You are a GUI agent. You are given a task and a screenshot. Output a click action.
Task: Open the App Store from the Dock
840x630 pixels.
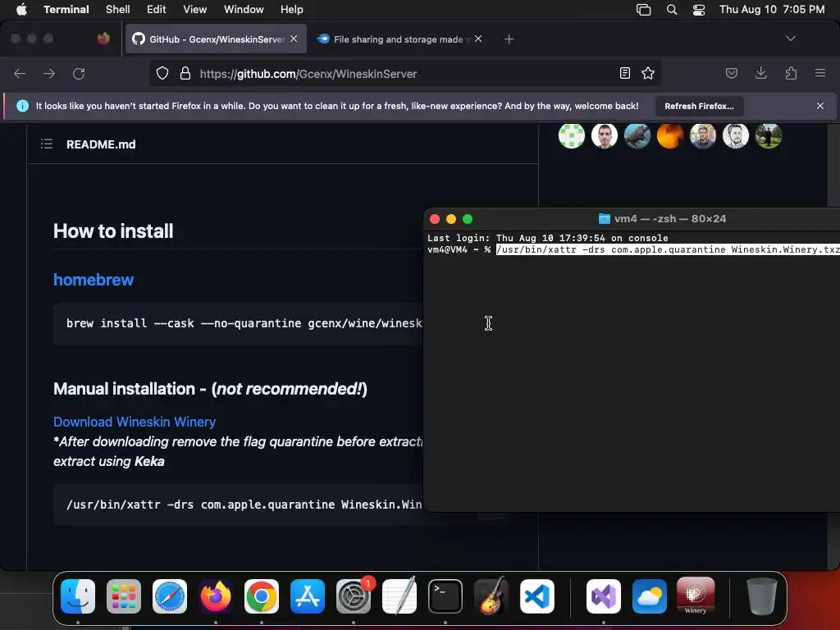point(308,596)
